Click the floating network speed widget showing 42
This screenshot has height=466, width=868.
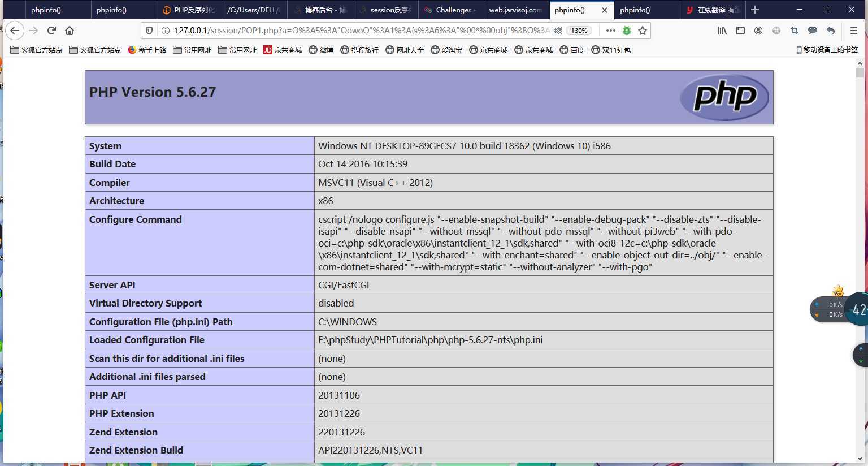point(839,309)
